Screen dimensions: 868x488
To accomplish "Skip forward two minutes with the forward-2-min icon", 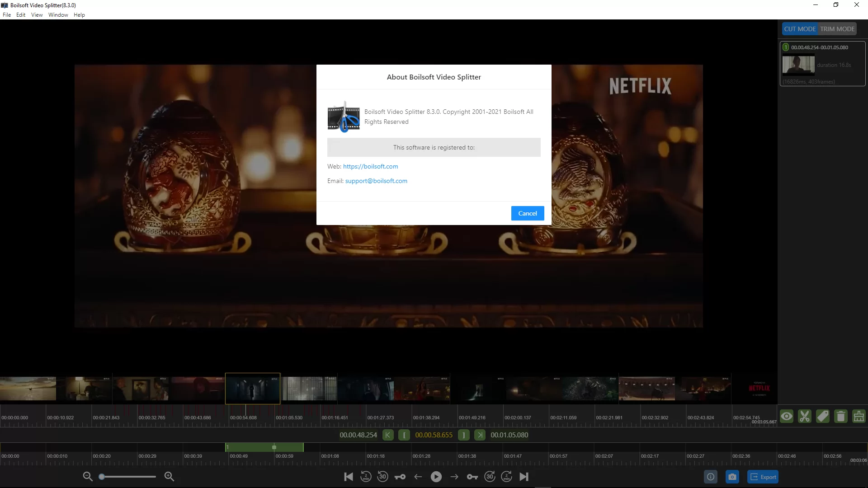I will click(x=507, y=477).
